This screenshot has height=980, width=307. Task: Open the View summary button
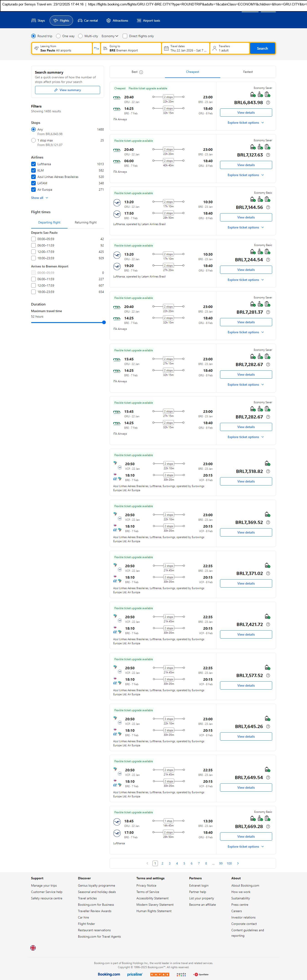68,90
